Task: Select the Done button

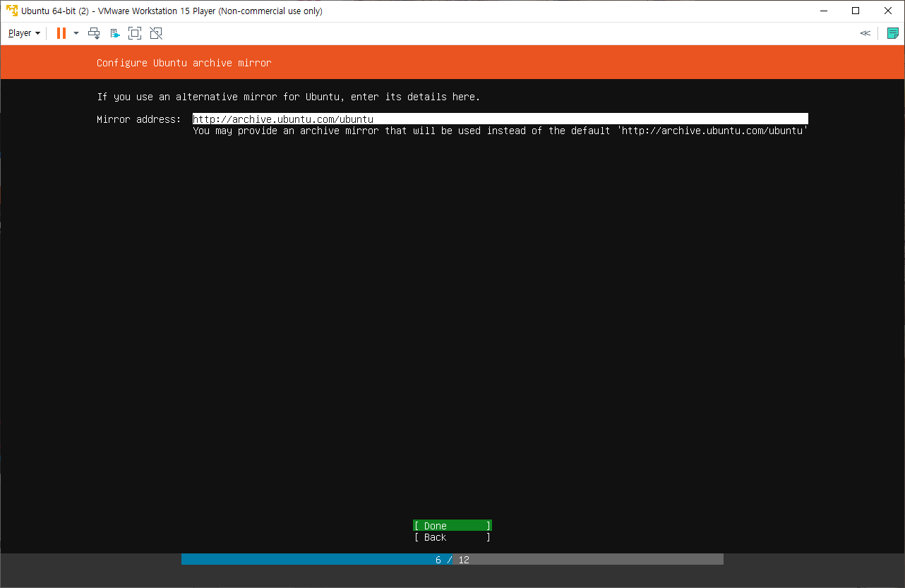Action: click(x=452, y=525)
